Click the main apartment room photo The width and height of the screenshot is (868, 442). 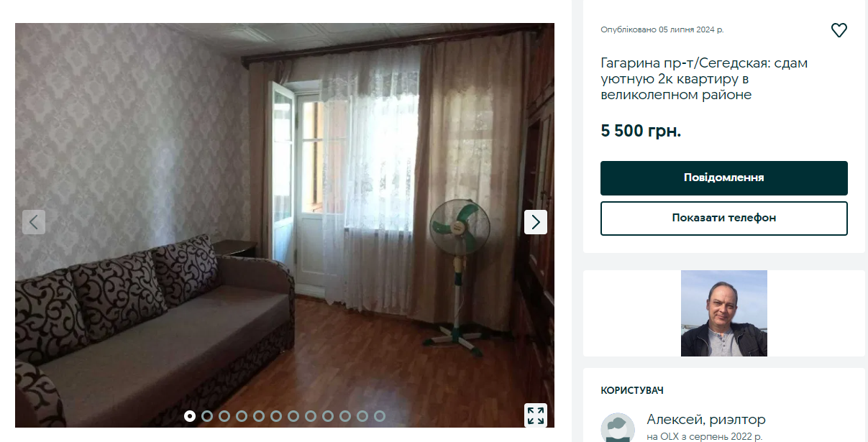click(285, 225)
